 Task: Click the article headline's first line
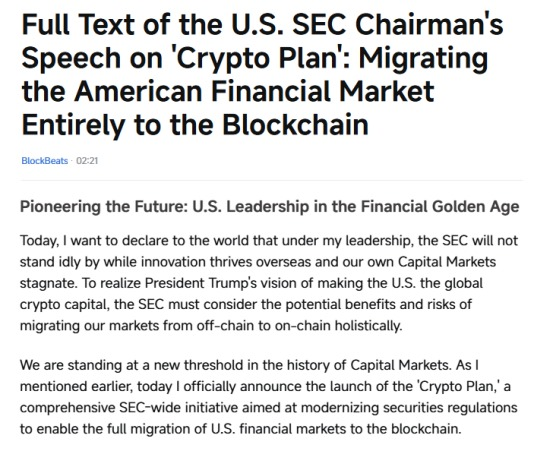pyautogui.click(x=262, y=25)
